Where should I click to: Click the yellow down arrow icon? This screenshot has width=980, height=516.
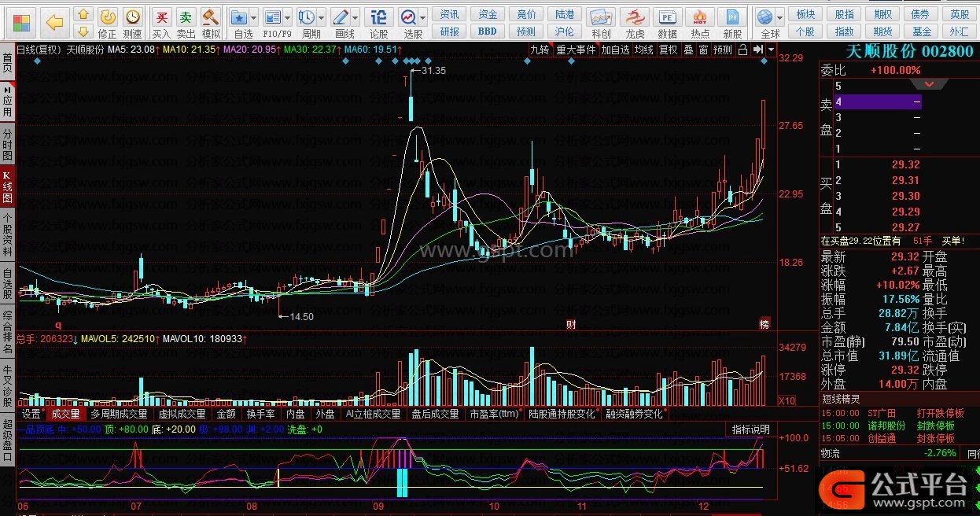pyautogui.click(x=83, y=31)
